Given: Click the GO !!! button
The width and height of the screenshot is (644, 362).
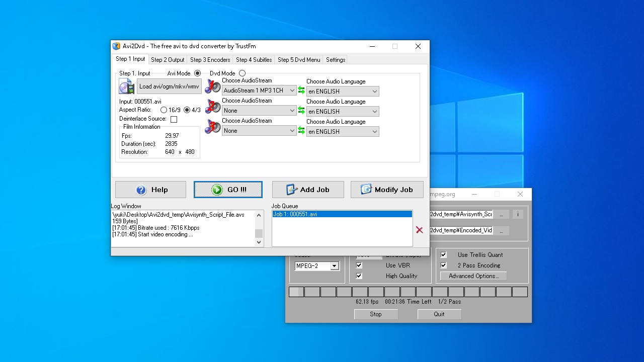Looking at the screenshot, I should tap(228, 190).
